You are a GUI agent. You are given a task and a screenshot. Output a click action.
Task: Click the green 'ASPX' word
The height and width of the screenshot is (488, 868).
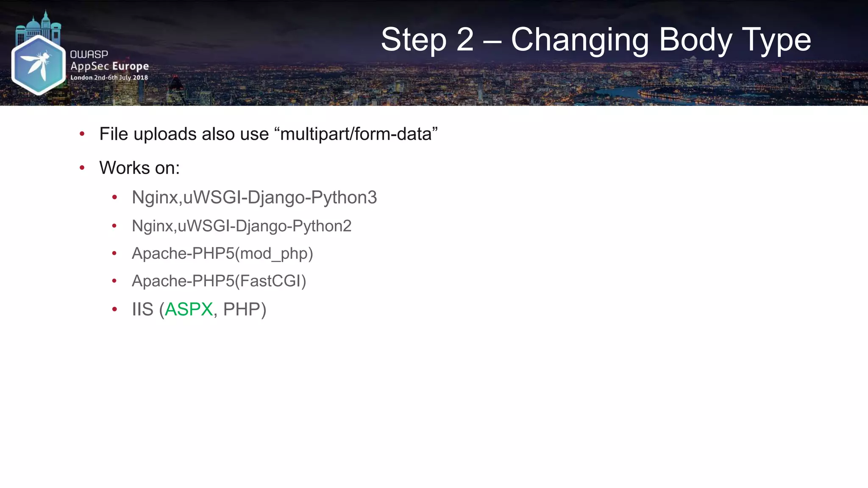pos(189,309)
